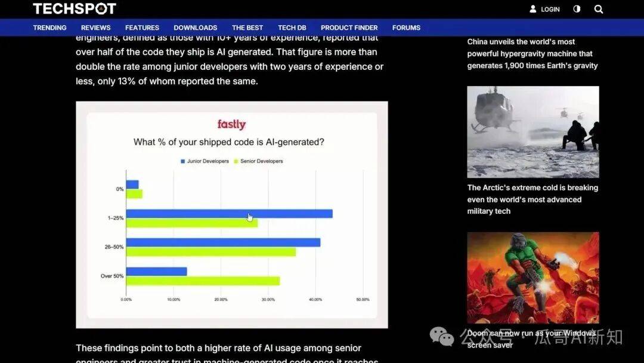Open the hypergravity machine article headline
Viewport: 644px width, 363px height.
(532, 54)
